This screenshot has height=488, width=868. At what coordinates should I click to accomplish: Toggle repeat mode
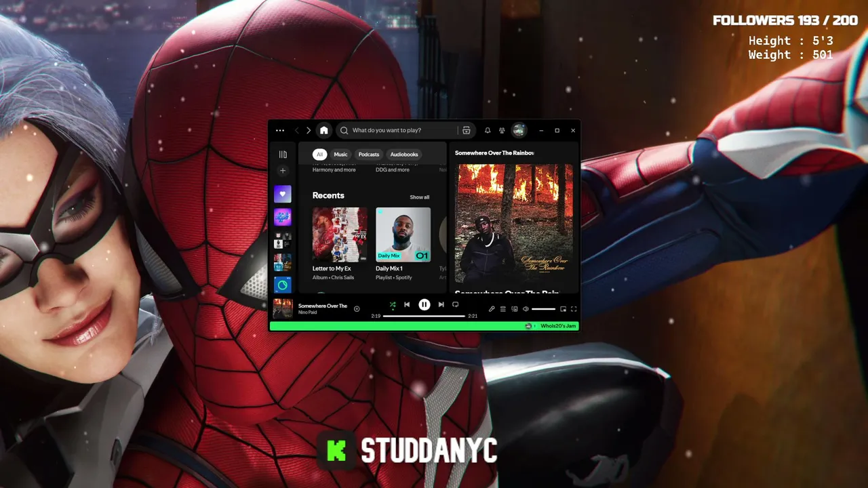(456, 305)
